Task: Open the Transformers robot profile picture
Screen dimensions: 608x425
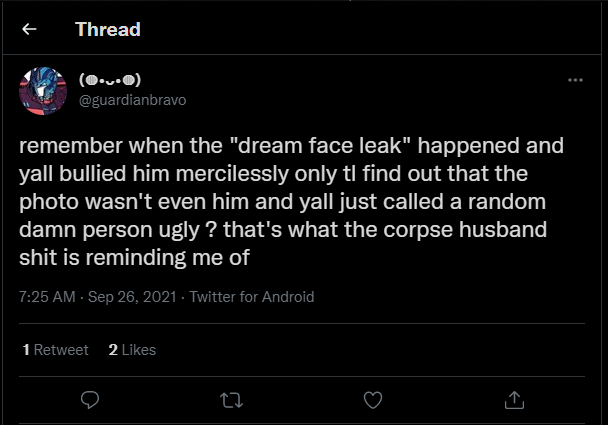Action: 43,91
